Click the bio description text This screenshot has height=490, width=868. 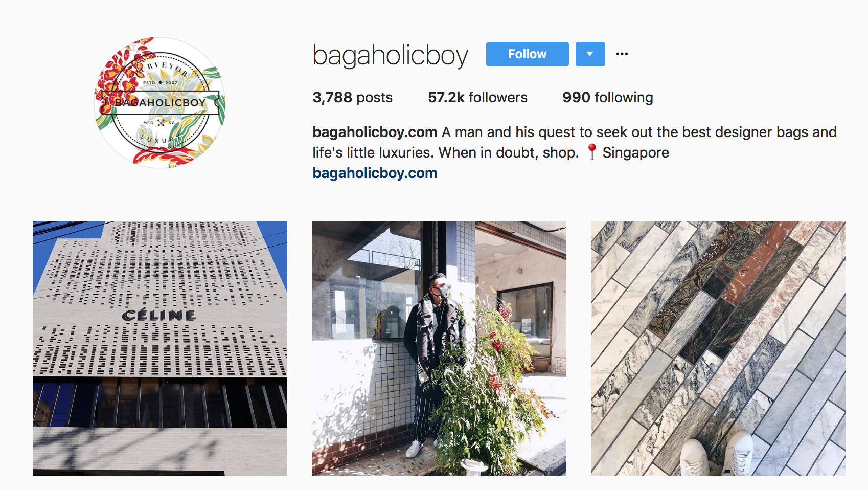[575, 142]
